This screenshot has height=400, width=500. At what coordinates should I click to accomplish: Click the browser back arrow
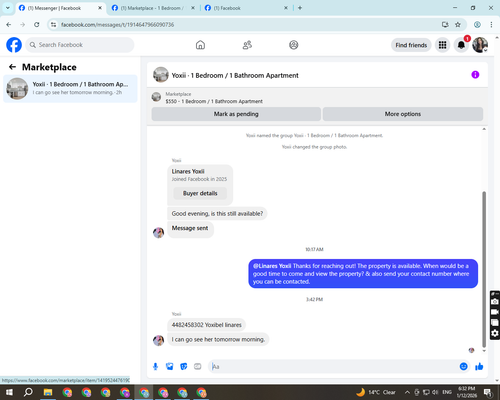[9, 25]
